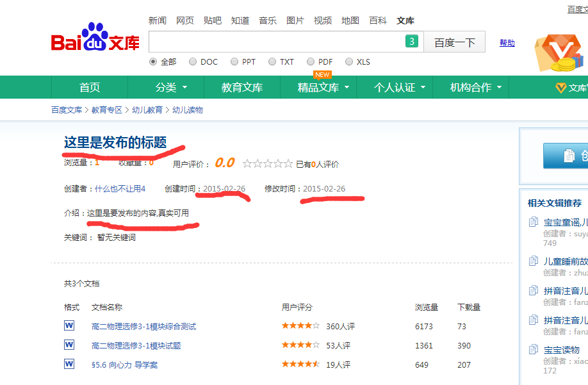Click the 百度一下 search button

click(x=455, y=42)
